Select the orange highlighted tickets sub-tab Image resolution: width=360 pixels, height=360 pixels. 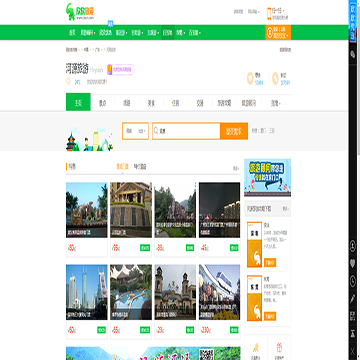click(122, 167)
